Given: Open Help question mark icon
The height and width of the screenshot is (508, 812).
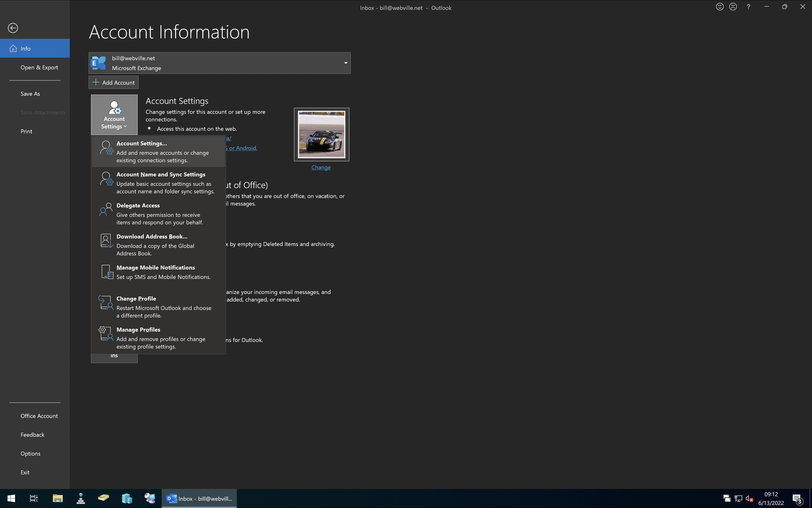Looking at the screenshot, I should [x=748, y=7].
